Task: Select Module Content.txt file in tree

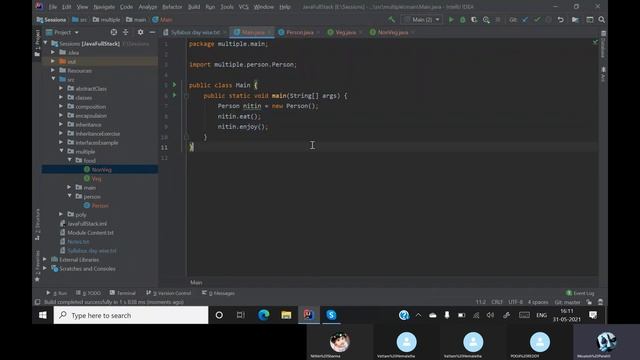Action: [x=90, y=232]
